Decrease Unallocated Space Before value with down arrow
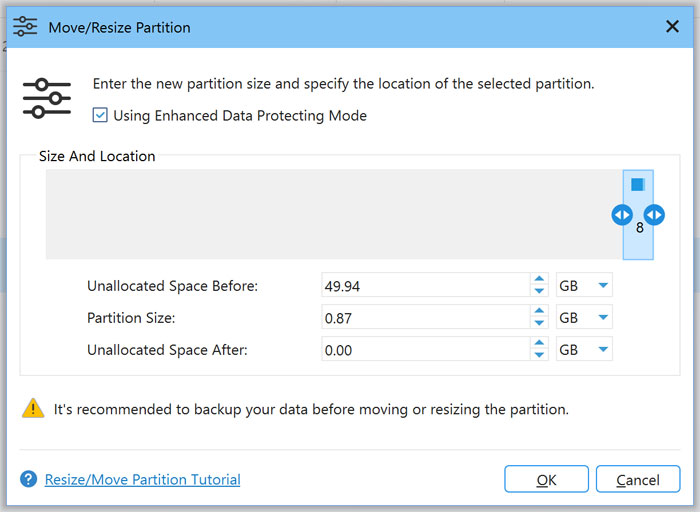700x512 pixels. pos(539,291)
